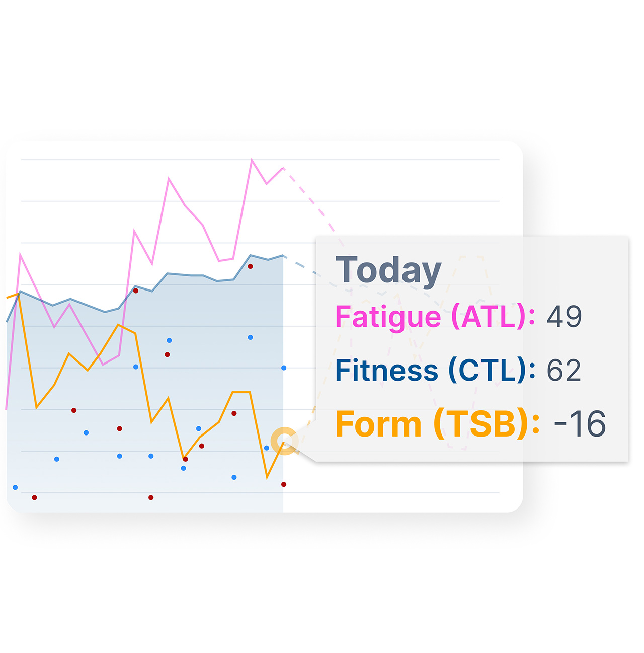This screenshot has height=653, width=644.
Task: Click the Fatigue value 49
Action: click(x=564, y=317)
